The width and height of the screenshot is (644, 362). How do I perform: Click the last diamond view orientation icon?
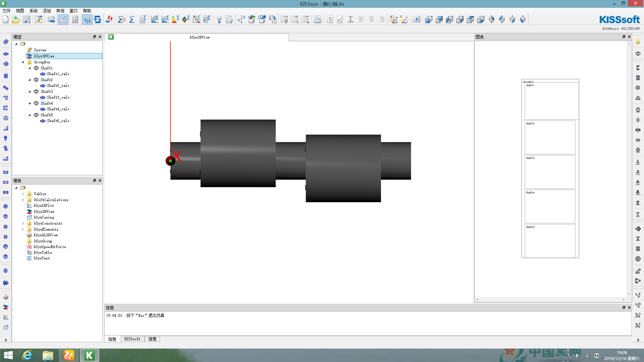click(x=523, y=19)
